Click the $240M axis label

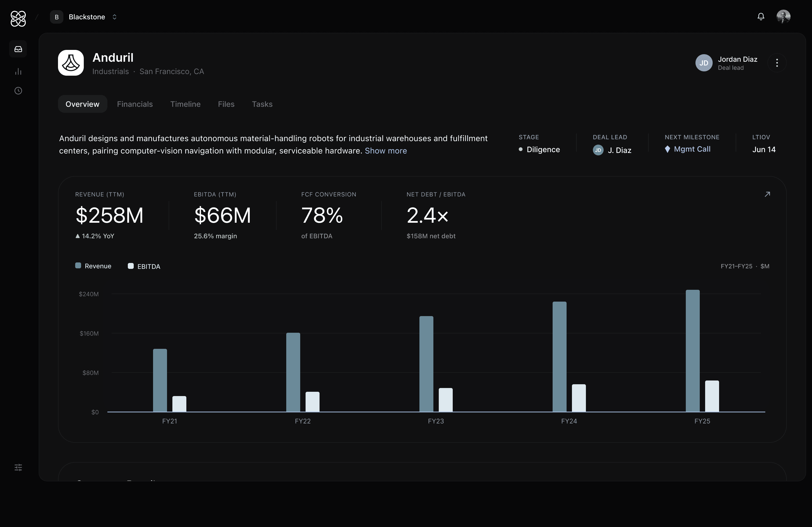[89, 294]
